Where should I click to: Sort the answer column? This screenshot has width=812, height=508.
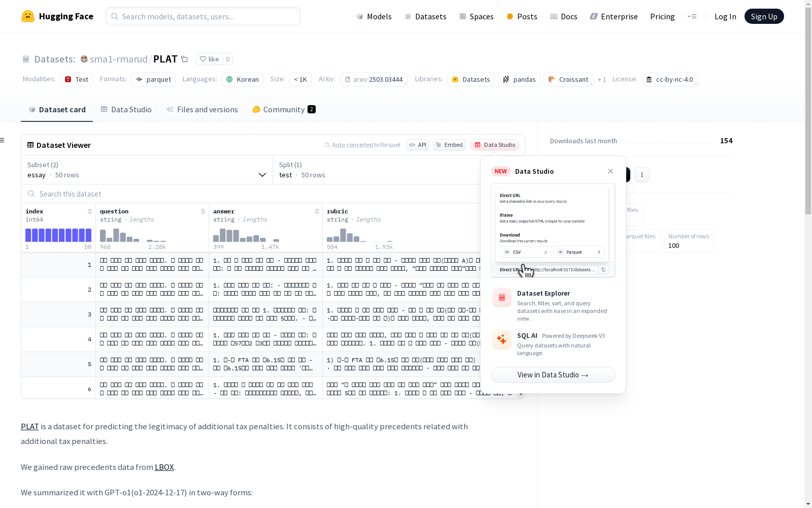[317, 211]
